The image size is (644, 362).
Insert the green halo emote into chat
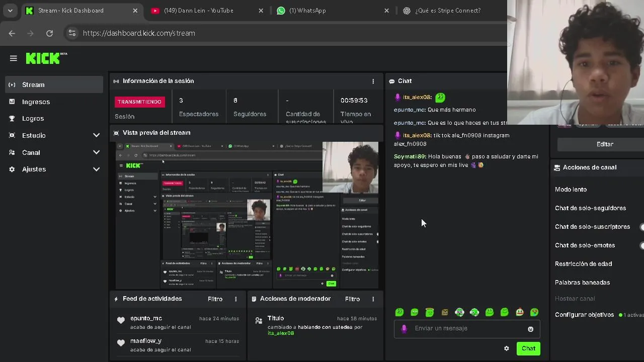coord(429,312)
